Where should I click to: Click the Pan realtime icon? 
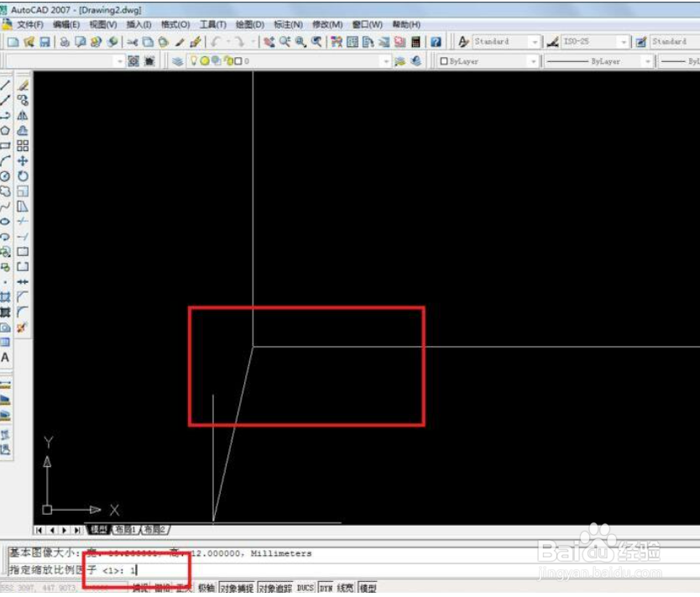[269, 42]
